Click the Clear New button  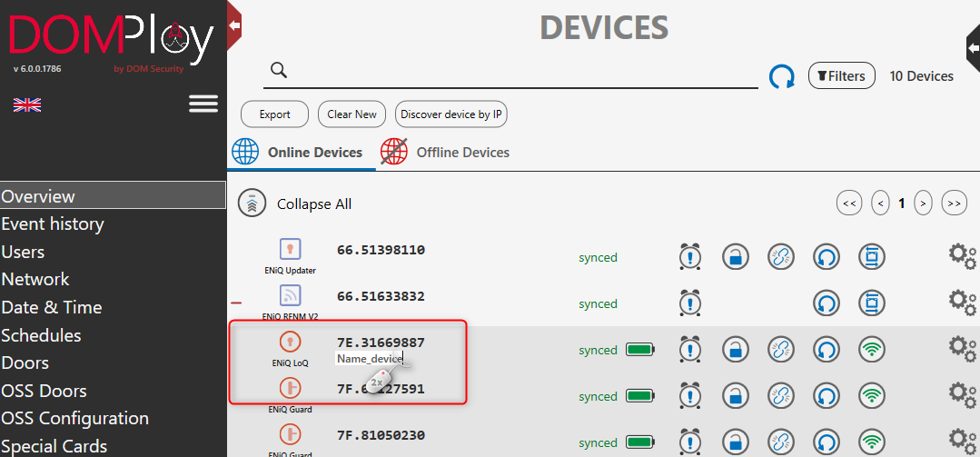point(351,114)
